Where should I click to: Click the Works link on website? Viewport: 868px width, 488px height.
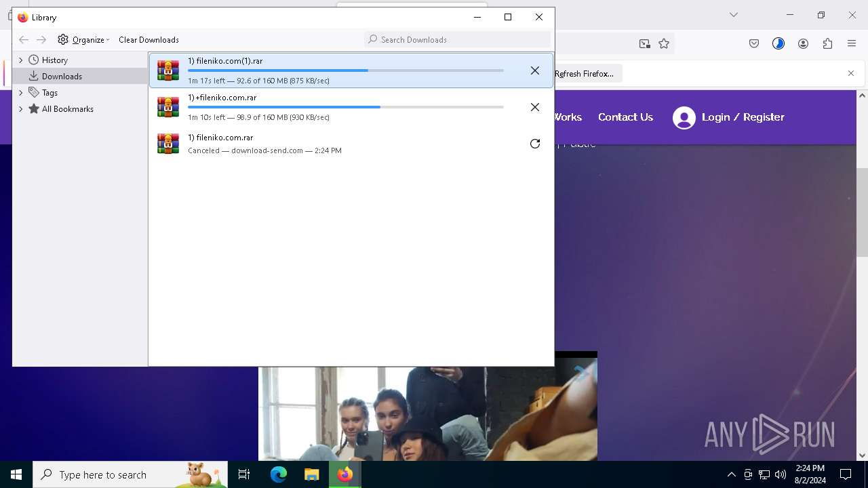click(568, 117)
